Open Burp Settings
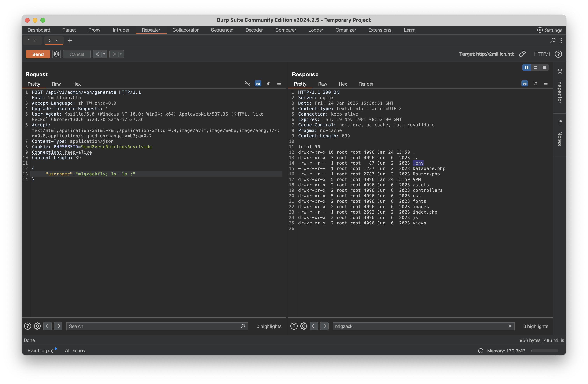This screenshot has width=588, height=384. [549, 30]
